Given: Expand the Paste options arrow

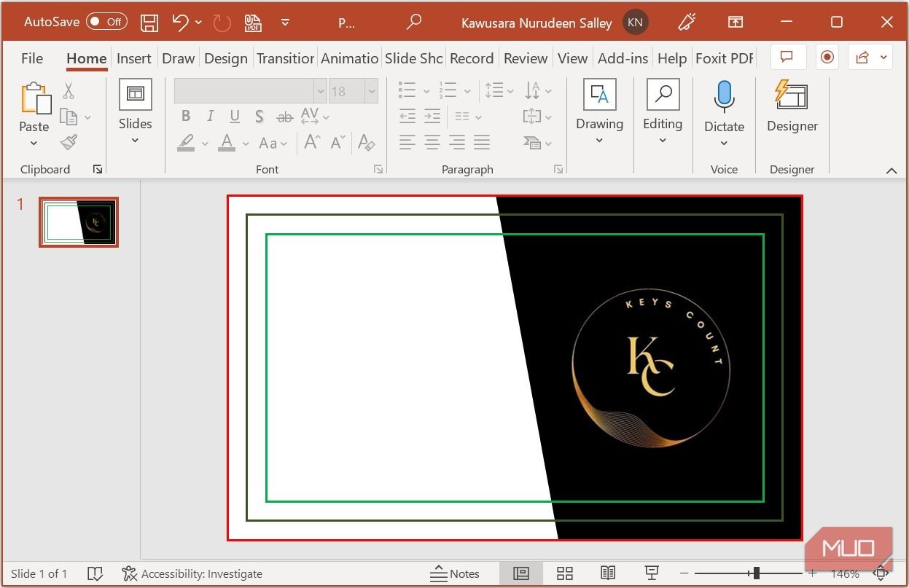Looking at the screenshot, I should [34, 143].
